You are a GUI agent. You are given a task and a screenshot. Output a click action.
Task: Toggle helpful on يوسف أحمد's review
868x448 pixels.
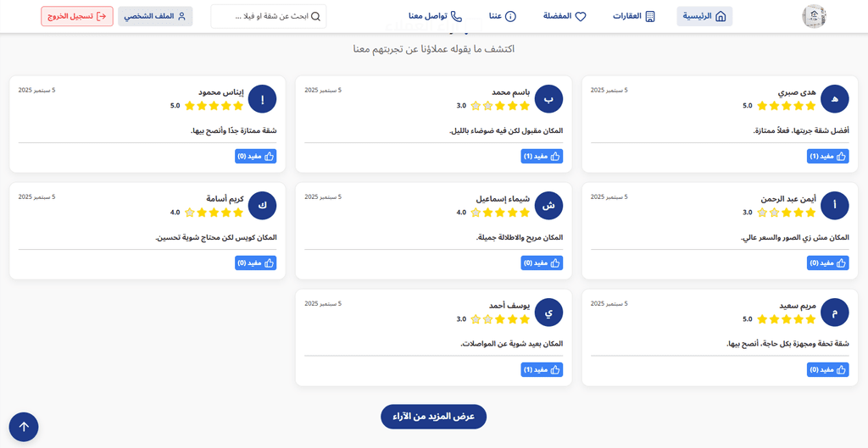[542, 370]
